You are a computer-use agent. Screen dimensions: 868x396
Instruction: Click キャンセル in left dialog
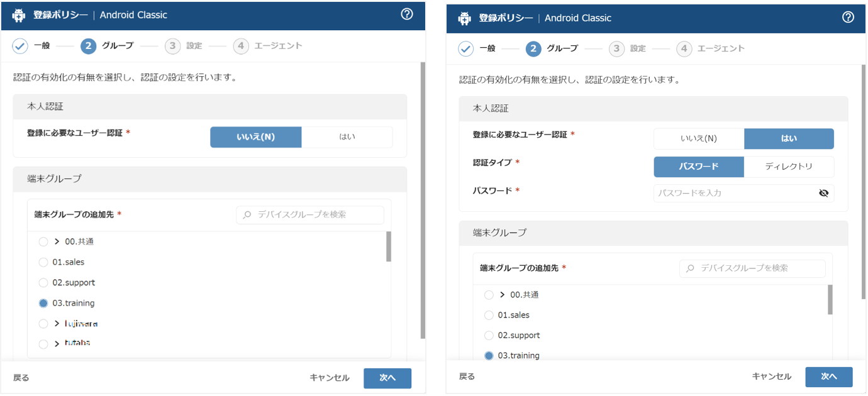pos(330,378)
